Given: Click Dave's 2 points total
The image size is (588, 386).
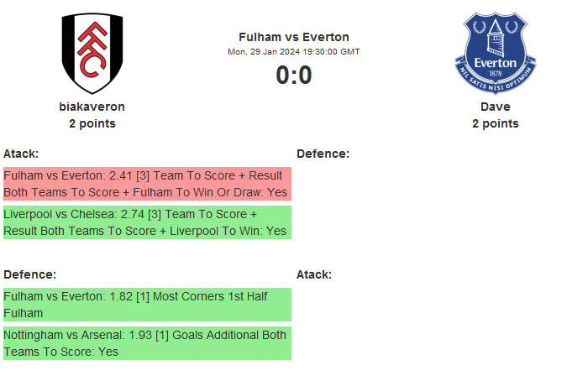Looking at the screenshot, I should click(496, 123).
